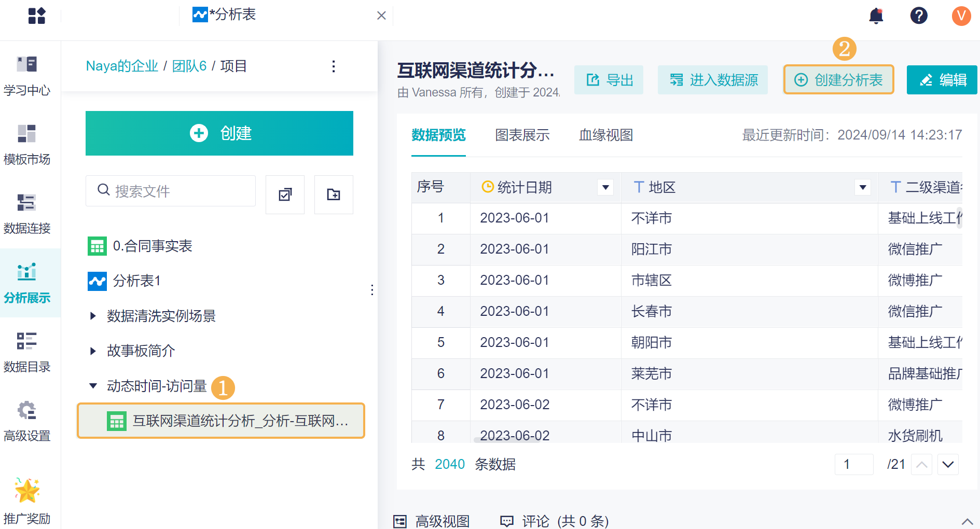Expand the 数据清洗实例场景 folder

(x=93, y=316)
